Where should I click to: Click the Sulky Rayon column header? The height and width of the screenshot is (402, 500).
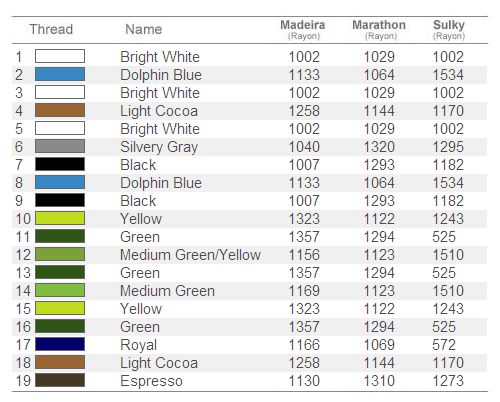tap(449, 29)
